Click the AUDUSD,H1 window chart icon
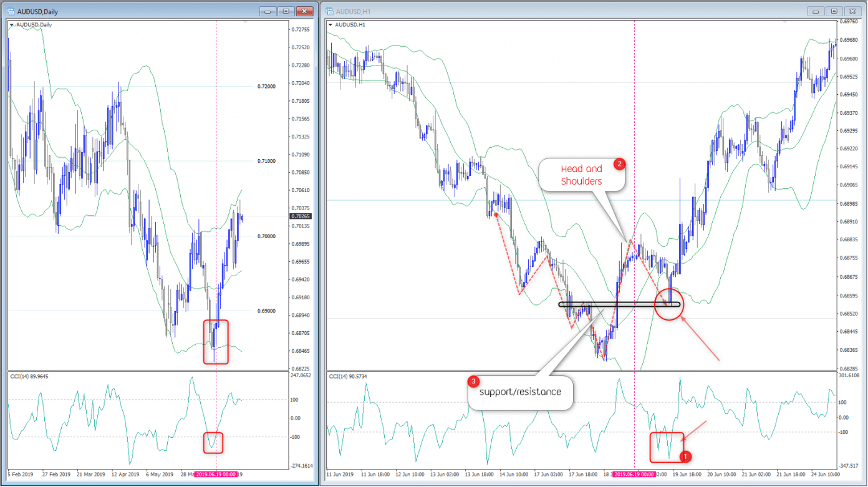The image size is (868, 487). [x=328, y=11]
